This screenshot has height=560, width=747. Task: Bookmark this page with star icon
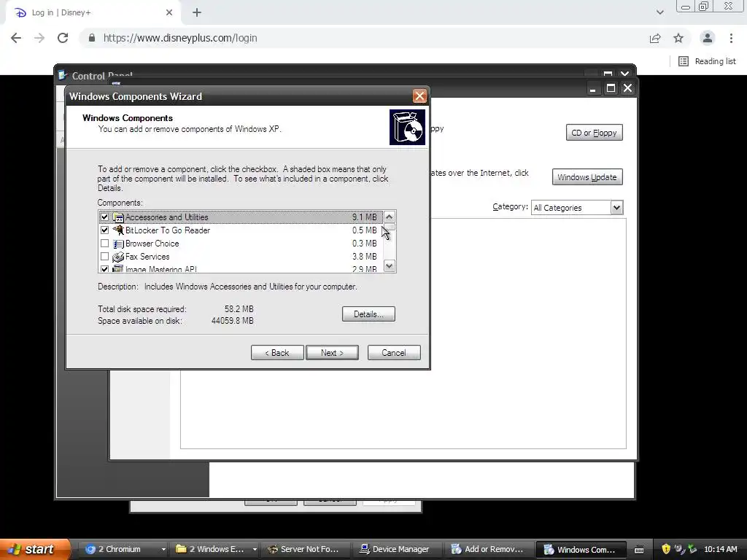pos(678,38)
